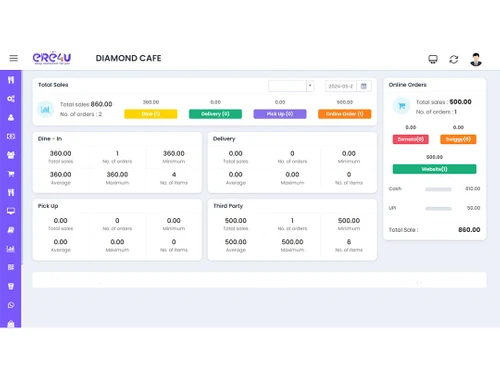This screenshot has height=375, width=500.
Task: Click the Total sales 860.00 value
Action: pos(101,104)
